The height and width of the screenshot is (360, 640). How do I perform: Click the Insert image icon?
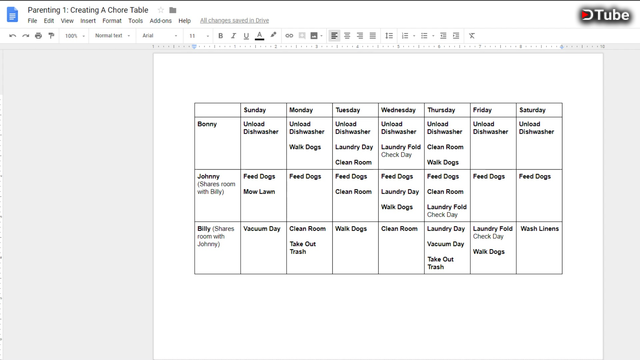click(x=314, y=36)
